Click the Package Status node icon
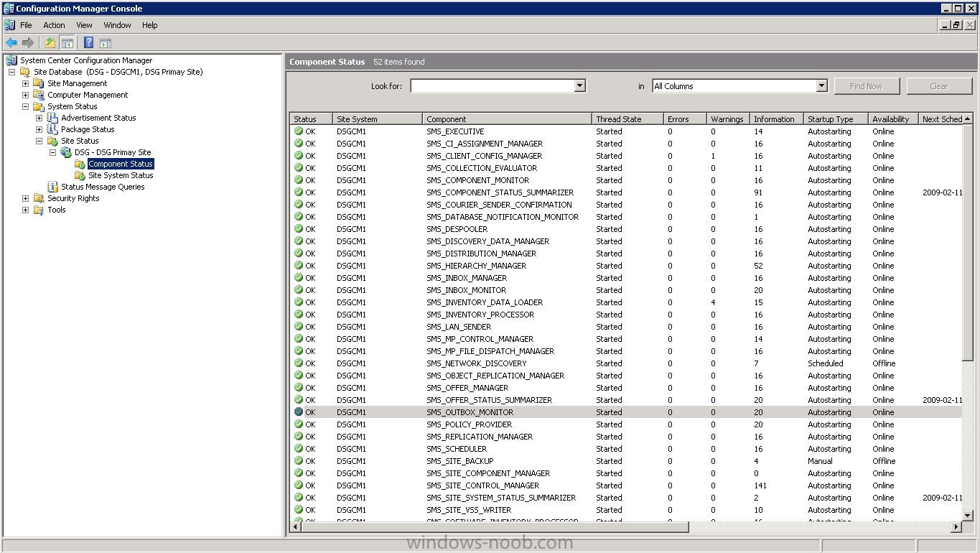Viewport: 980px width, 553px height. [x=52, y=129]
